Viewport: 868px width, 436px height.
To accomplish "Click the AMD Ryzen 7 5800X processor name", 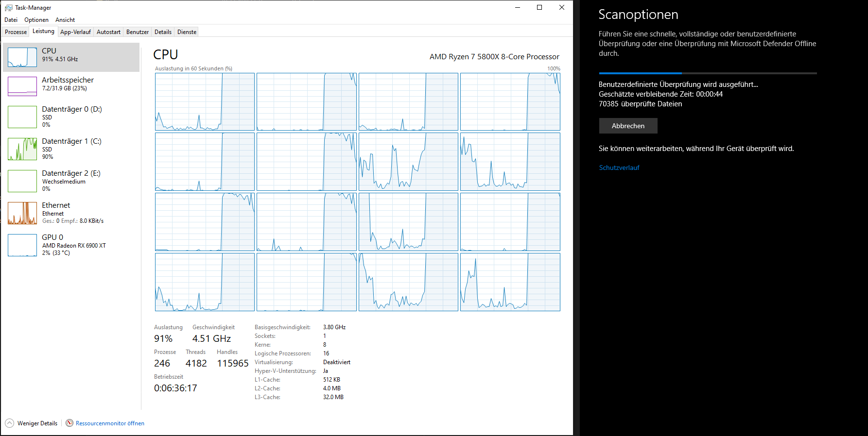I will point(494,57).
